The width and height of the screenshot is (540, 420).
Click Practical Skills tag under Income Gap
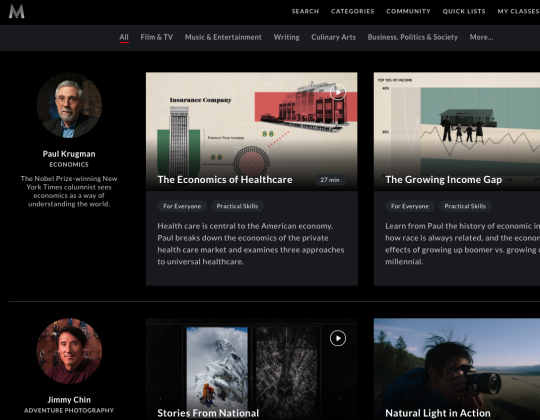pyautogui.click(x=465, y=206)
